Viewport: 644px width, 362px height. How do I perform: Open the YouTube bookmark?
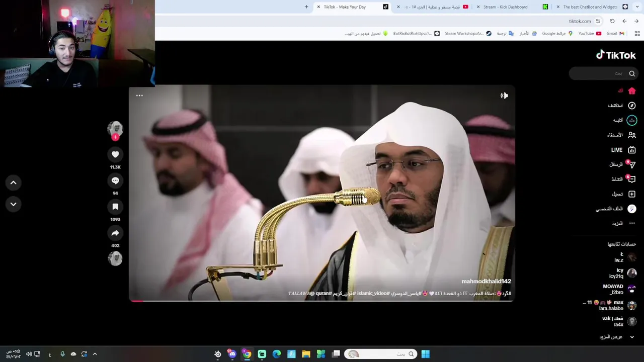590,33
